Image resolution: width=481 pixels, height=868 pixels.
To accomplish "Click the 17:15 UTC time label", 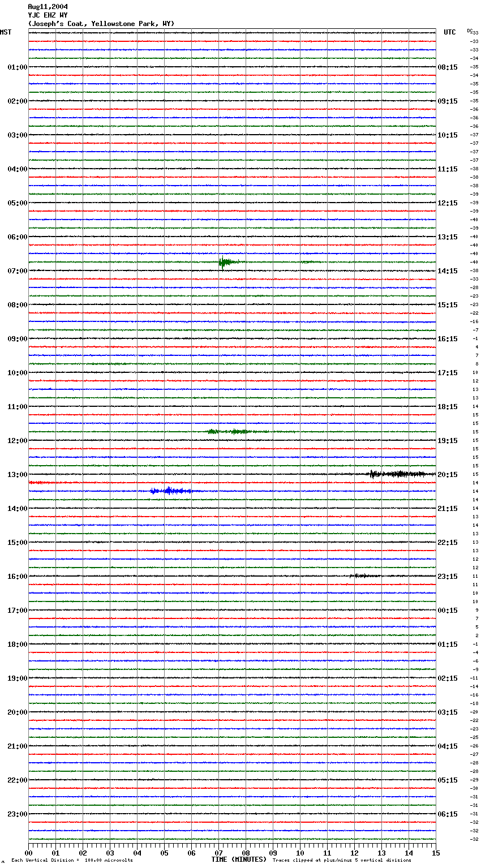I will tap(448, 373).
